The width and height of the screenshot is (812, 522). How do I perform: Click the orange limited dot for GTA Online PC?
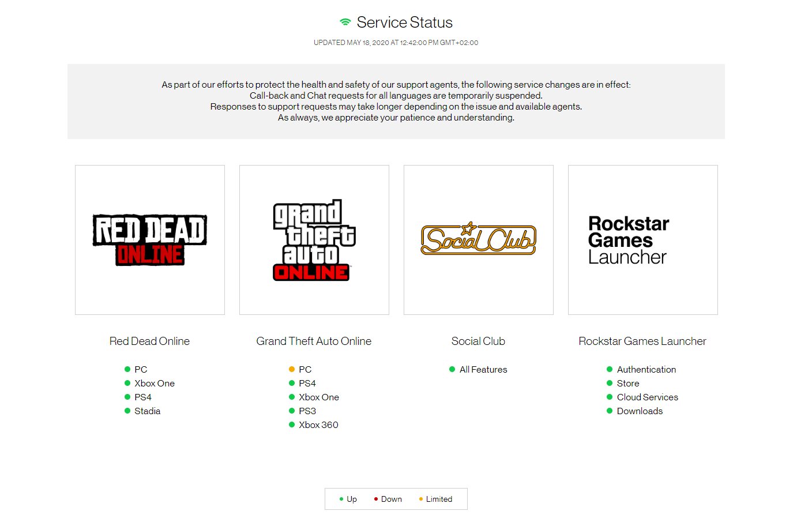pyautogui.click(x=292, y=369)
